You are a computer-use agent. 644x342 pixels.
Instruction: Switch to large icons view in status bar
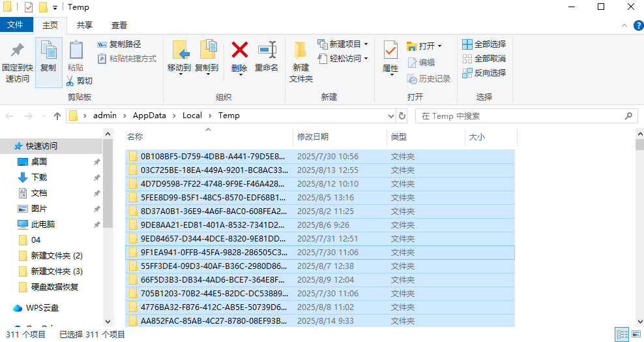(x=636, y=334)
